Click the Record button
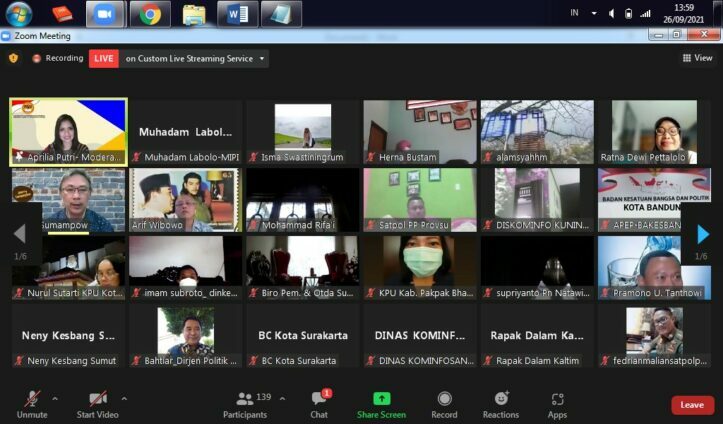 pos(444,405)
